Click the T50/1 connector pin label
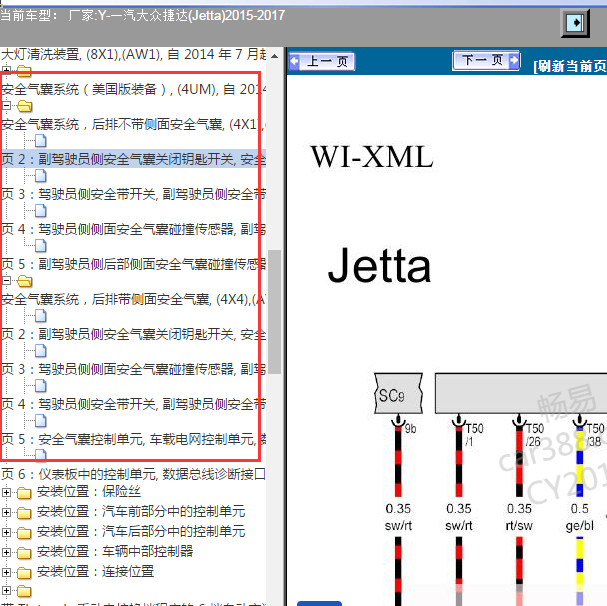607x606 pixels. tap(474, 435)
